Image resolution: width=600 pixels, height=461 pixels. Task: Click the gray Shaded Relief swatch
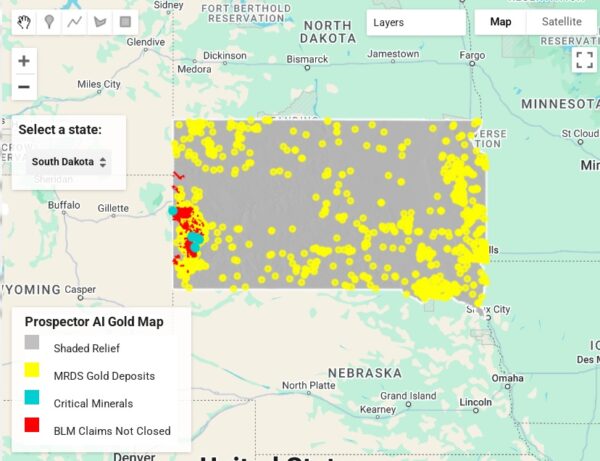(32, 342)
